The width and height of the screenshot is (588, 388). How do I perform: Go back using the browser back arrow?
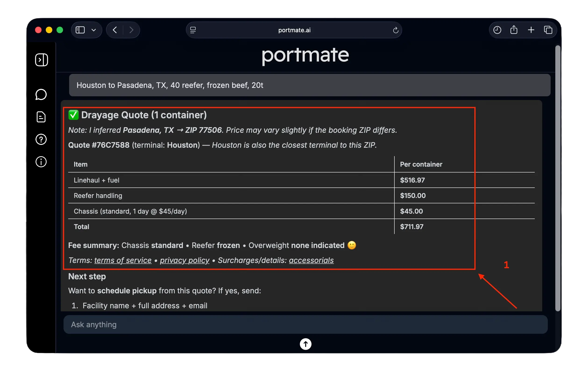tap(115, 30)
